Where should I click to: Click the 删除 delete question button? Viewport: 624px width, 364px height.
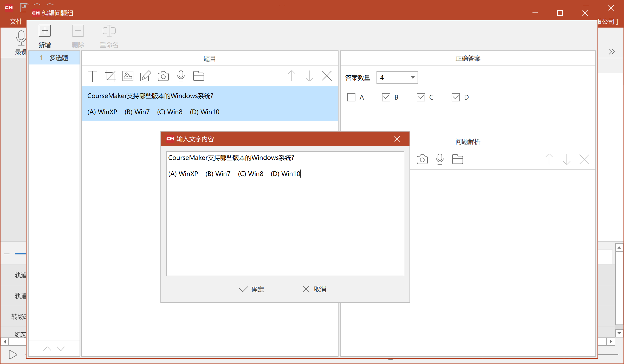(78, 36)
